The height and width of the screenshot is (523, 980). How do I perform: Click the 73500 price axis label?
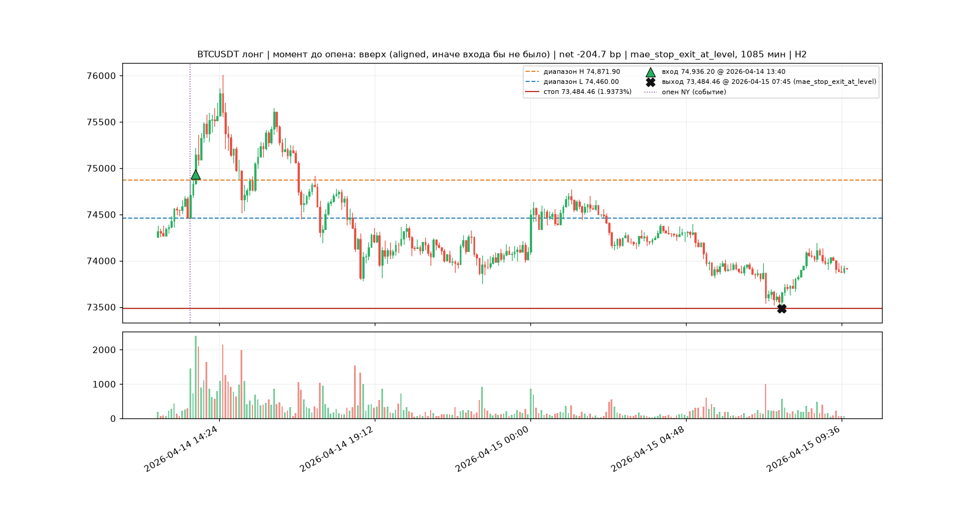click(x=101, y=308)
